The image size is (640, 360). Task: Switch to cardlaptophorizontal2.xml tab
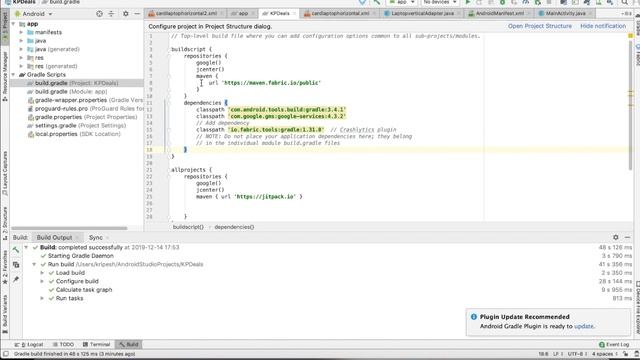tap(186, 13)
